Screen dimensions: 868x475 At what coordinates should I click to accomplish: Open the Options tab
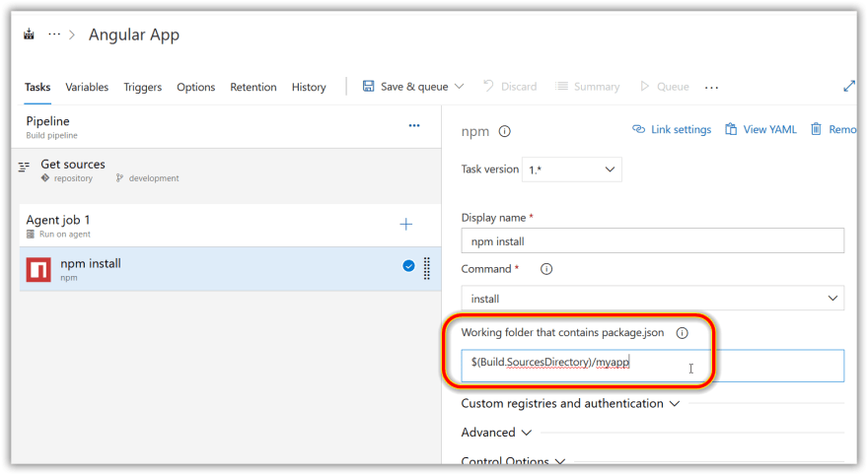point(196,87)
